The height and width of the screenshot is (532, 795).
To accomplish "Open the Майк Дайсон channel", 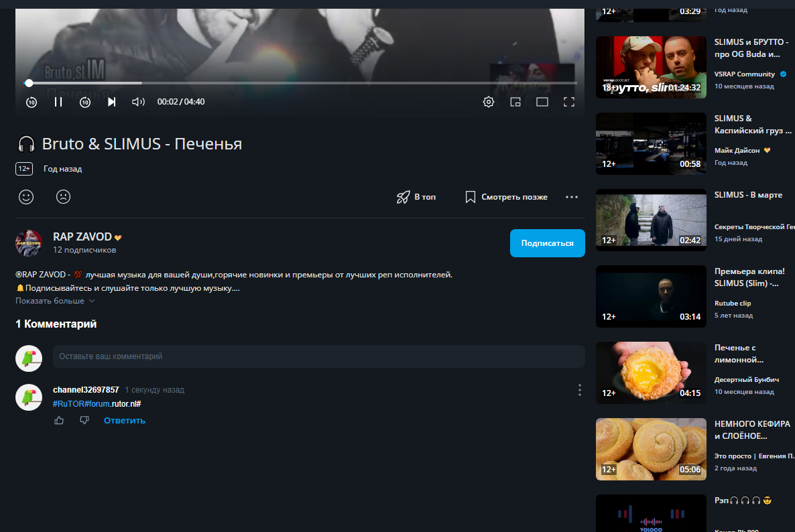I will (737, 151).
